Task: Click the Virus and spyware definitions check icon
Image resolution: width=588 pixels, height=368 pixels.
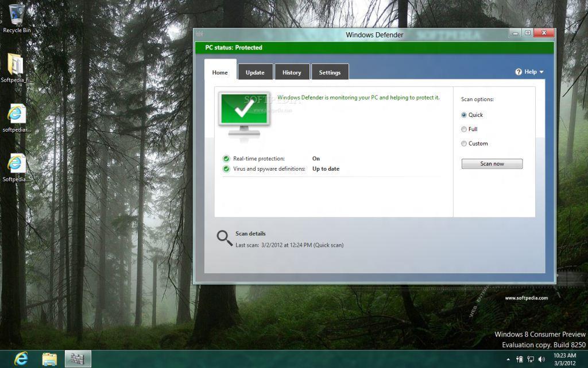Action: tap(226, 169)
